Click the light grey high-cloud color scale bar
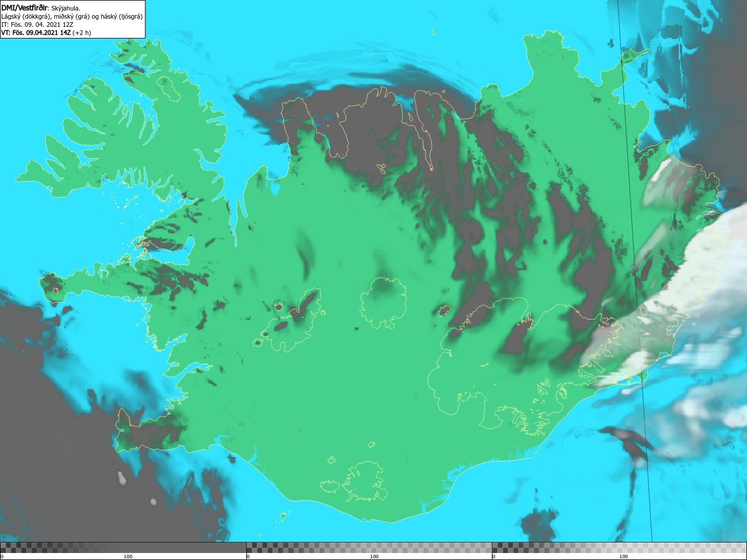This screenshot has width=747, height=560. pos(619,548)
